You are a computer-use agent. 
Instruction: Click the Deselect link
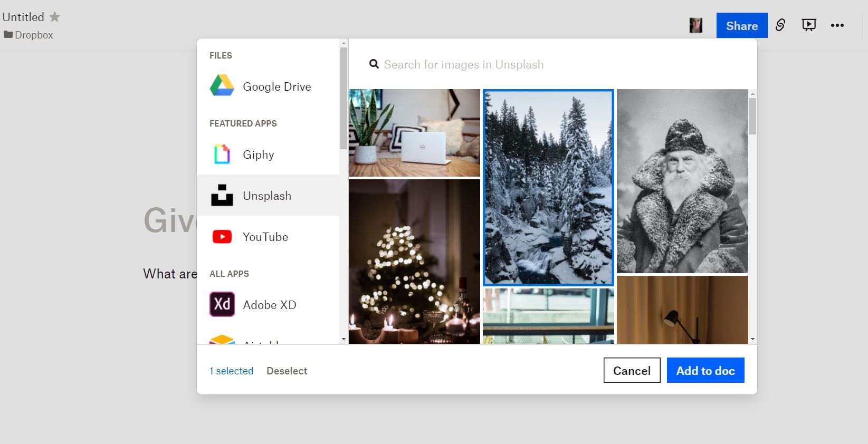point(287,371)
